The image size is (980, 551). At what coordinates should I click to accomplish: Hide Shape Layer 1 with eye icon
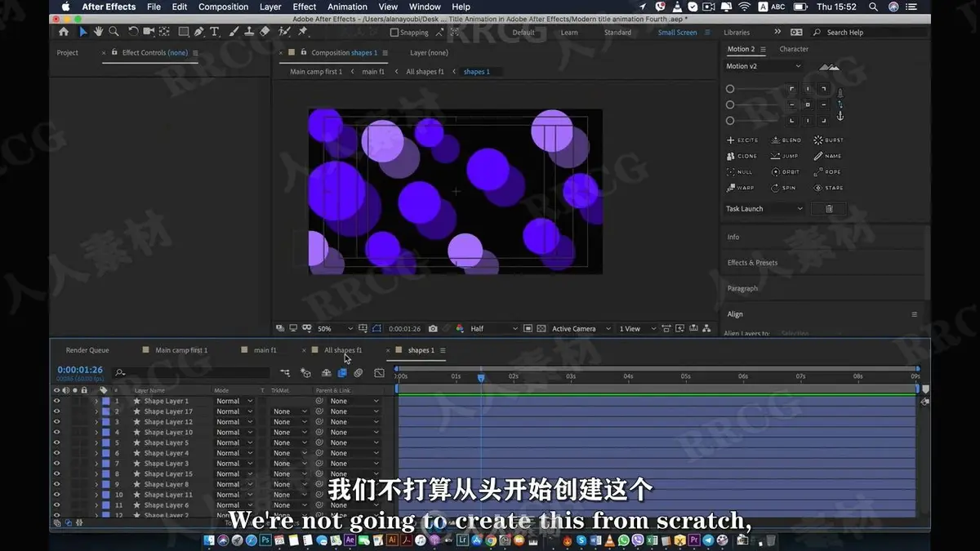coord(56,401)
